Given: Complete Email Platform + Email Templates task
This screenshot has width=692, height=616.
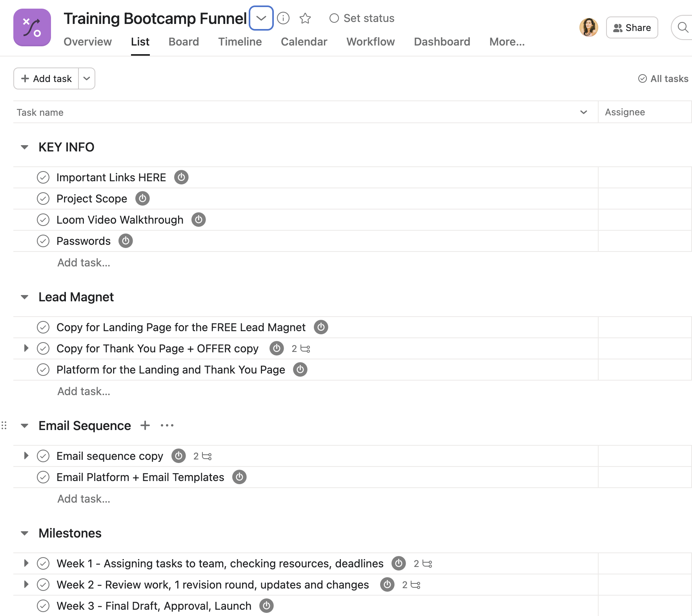Looking at the screenshot, I should coord(43,477).
